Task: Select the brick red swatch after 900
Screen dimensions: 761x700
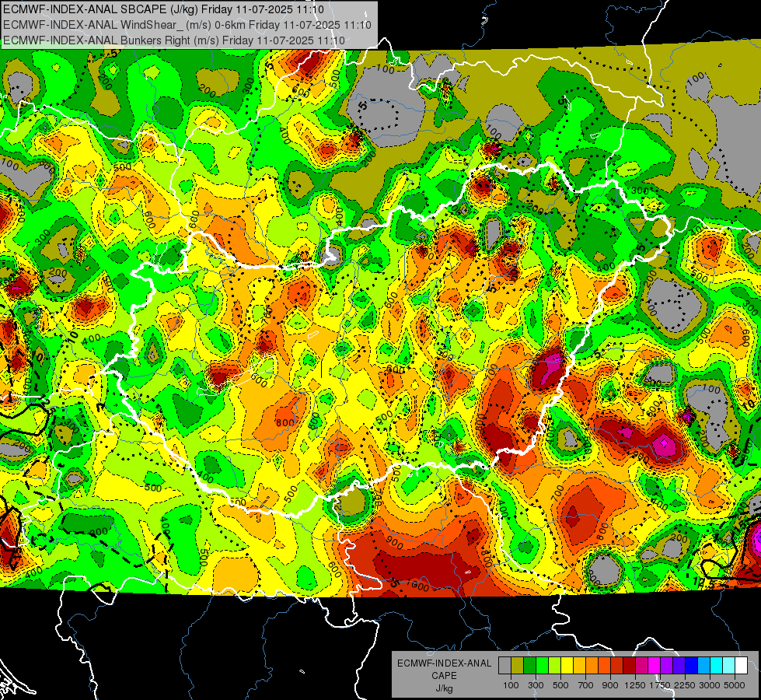Action: [x=617, y=666]
